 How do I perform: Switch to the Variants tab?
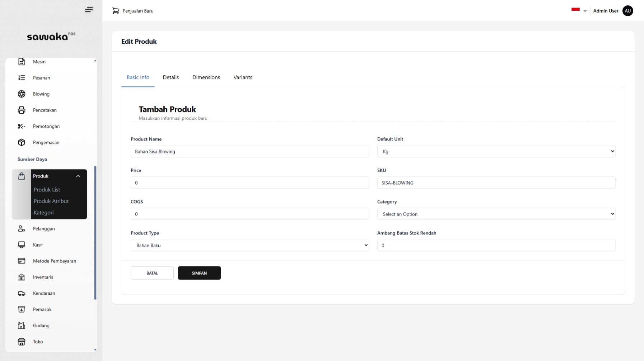243,77
